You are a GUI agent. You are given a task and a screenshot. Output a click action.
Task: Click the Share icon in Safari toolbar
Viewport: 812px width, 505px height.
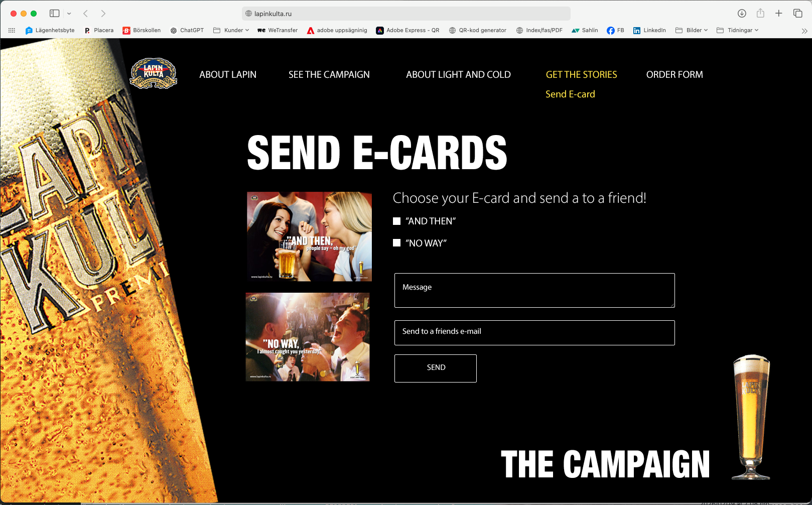[760, 14]
